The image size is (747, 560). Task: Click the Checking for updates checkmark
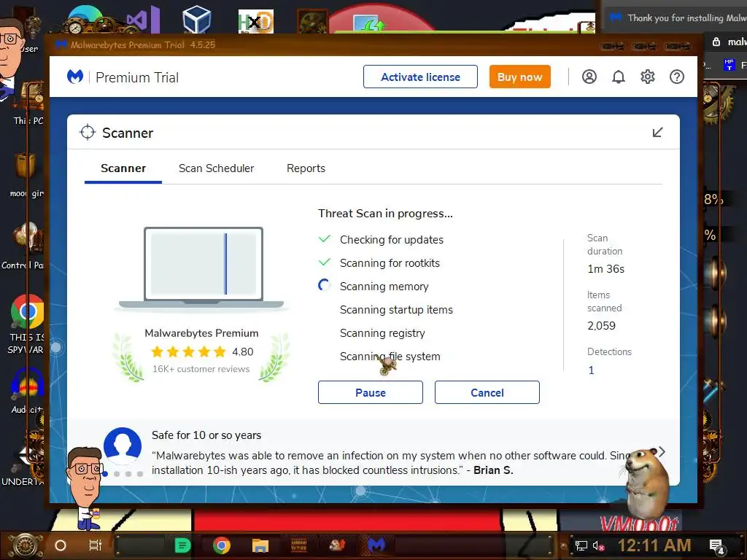[x=325, y=238]
